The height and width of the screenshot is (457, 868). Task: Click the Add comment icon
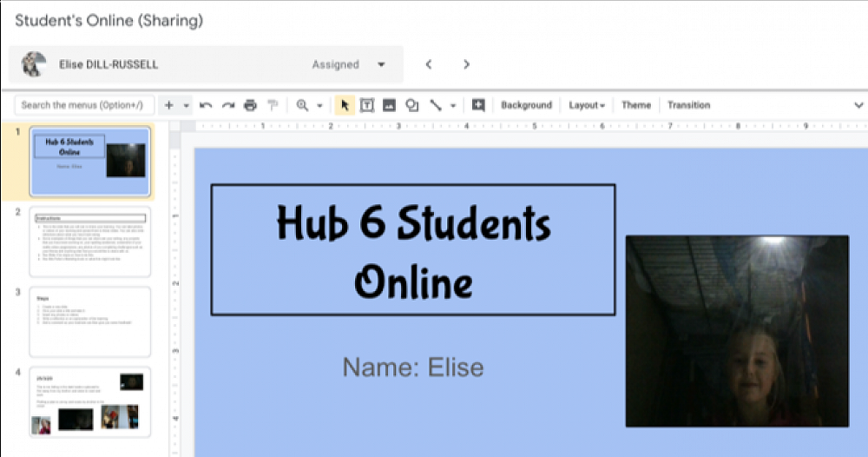click(478, 105)
